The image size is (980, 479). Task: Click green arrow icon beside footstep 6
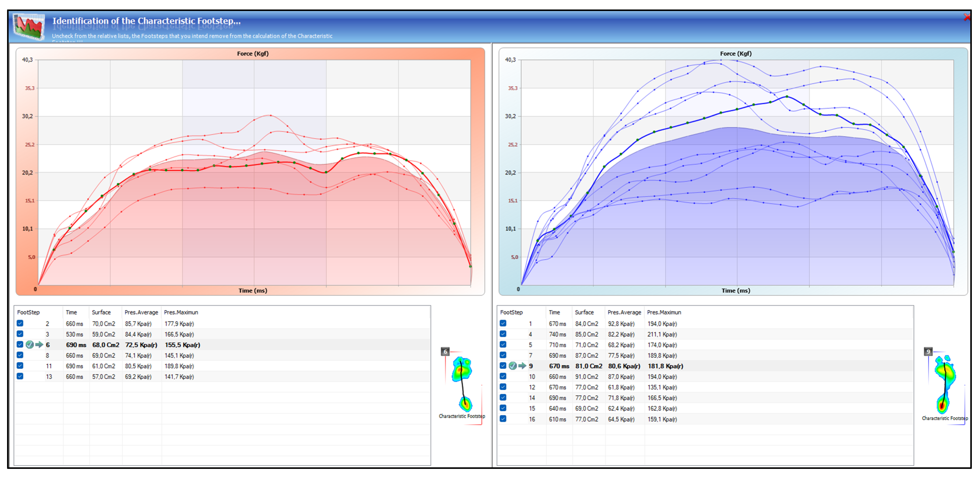tap(39, 345)
